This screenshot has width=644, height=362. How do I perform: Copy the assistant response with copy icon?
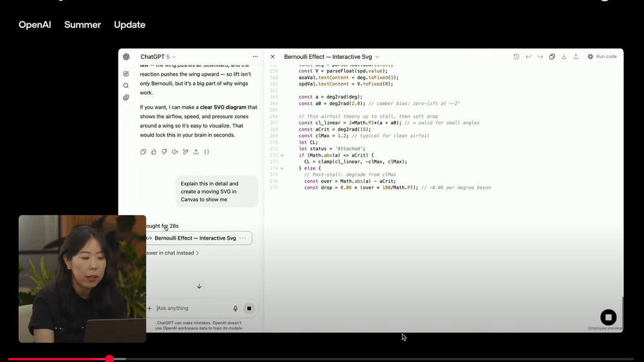(x=143, y=152)
